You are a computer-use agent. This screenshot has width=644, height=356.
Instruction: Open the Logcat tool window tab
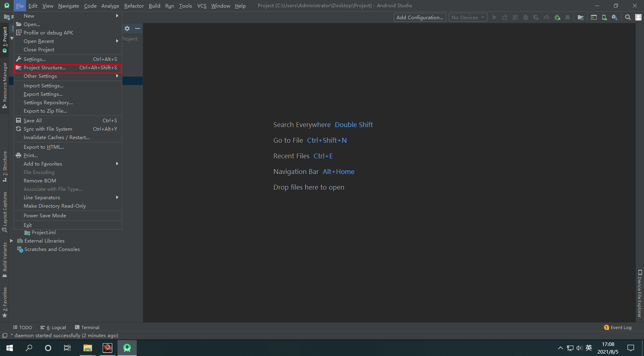coord(53,328)
